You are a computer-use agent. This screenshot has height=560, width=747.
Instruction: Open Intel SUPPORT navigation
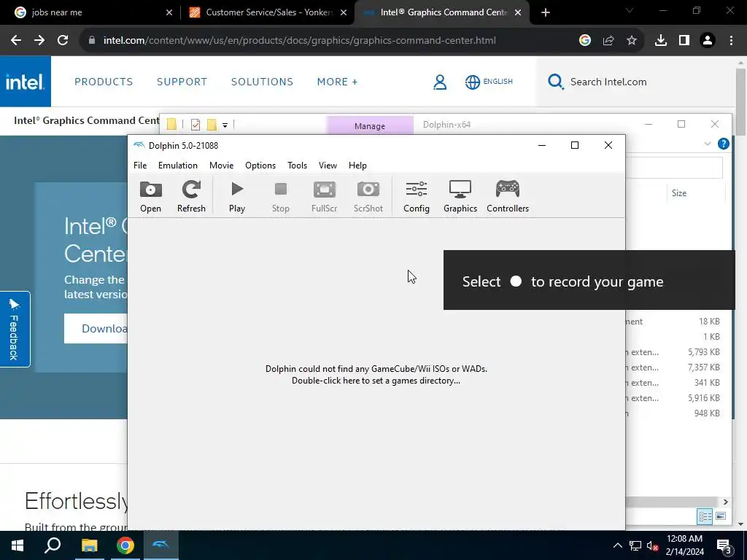pyautogui.click(x=182, y=82)
